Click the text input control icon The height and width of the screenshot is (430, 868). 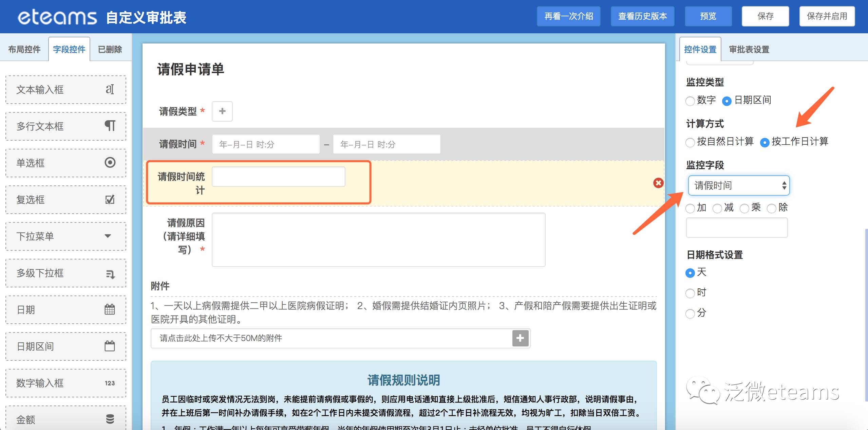[110, 89]
